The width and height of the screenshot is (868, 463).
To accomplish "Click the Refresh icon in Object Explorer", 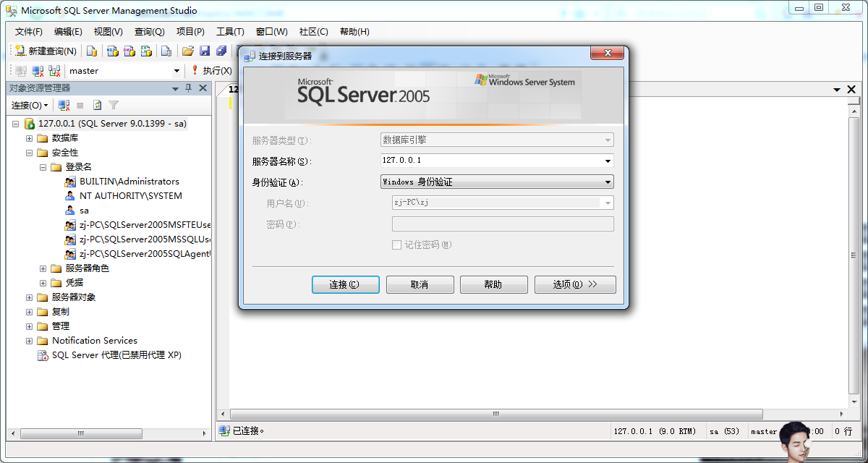I will [97, 106].
